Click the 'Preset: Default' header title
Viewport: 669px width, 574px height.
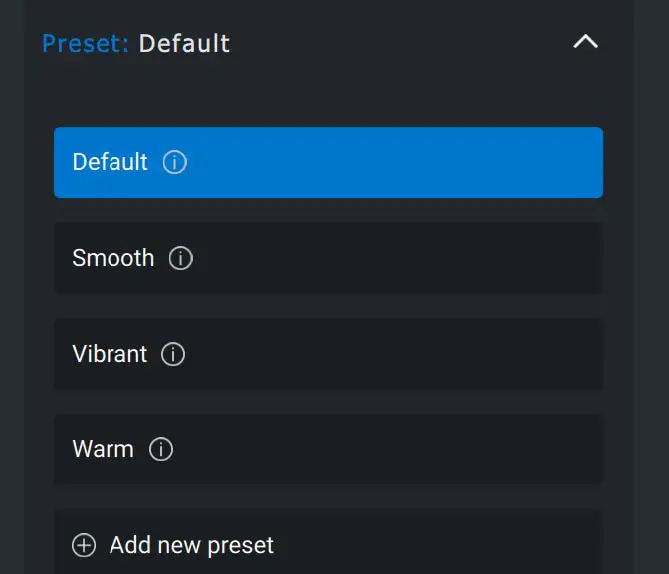(x=136, y=44)
